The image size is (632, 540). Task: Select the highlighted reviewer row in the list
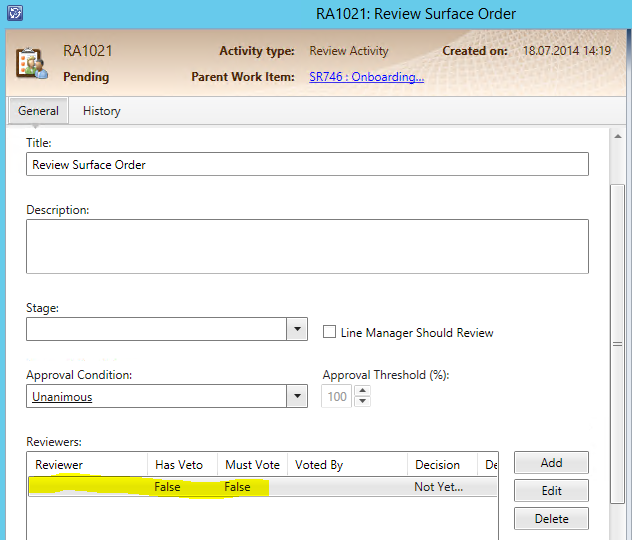[260, 487]
